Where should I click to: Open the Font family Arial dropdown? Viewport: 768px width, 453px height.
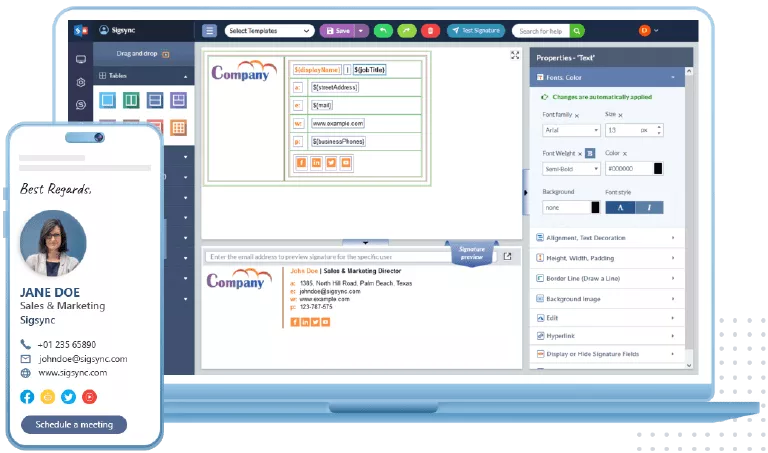coord(569,130)
